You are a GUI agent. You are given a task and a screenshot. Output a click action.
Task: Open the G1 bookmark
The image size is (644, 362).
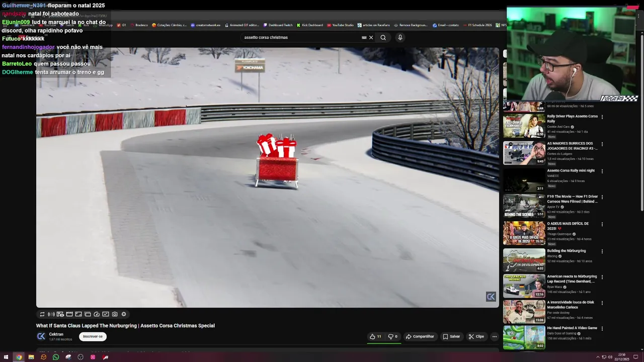point(121,25)
